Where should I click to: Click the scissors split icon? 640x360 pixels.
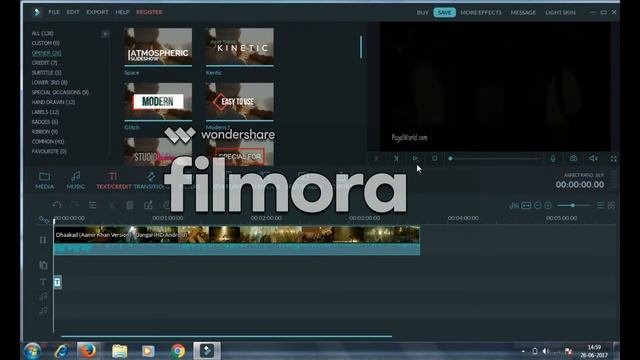click(x=111, y=205)
